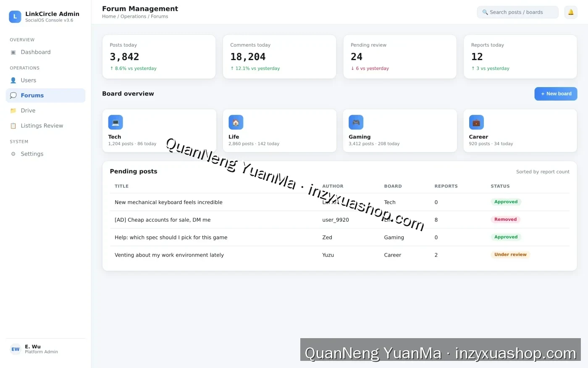Viewport: 588px width, 368px height.
Task: Click Tech board cell in keyboard row
Action: [x=390, y=202]
